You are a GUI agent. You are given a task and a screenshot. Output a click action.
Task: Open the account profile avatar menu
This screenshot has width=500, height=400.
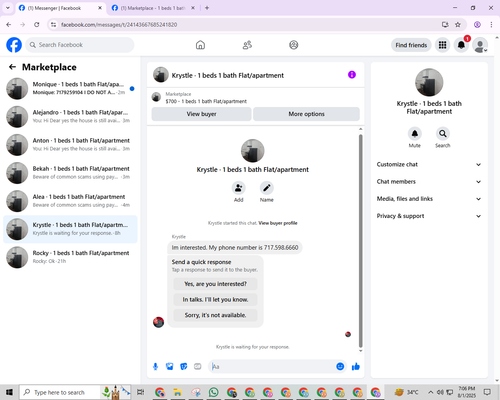click(x=480, y=45)
